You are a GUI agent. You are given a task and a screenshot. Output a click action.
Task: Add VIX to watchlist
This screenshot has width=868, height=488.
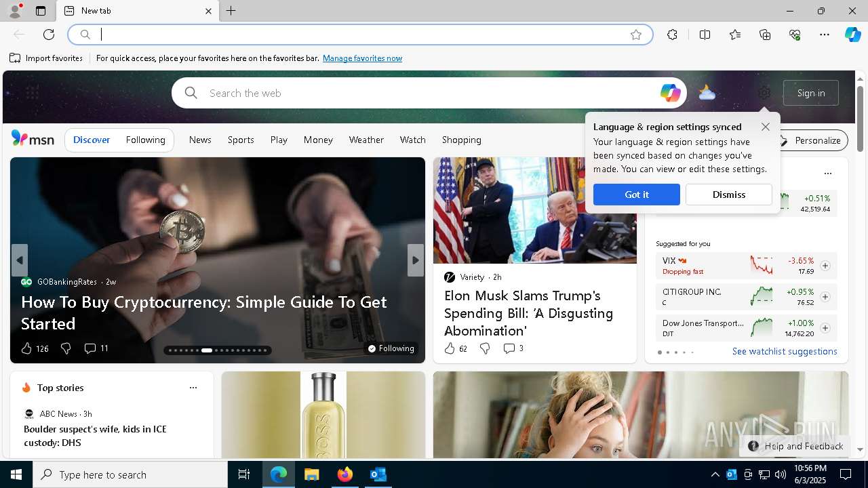[825, 266]
